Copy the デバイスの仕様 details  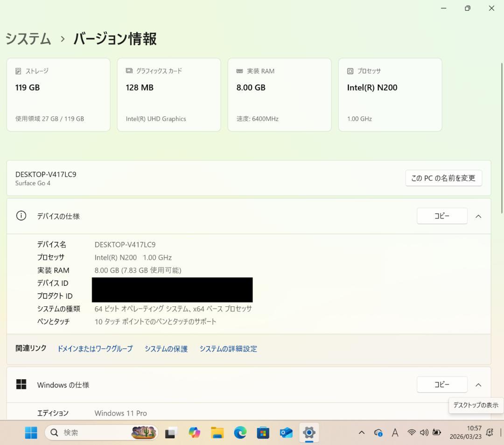(x=442, y=216)
